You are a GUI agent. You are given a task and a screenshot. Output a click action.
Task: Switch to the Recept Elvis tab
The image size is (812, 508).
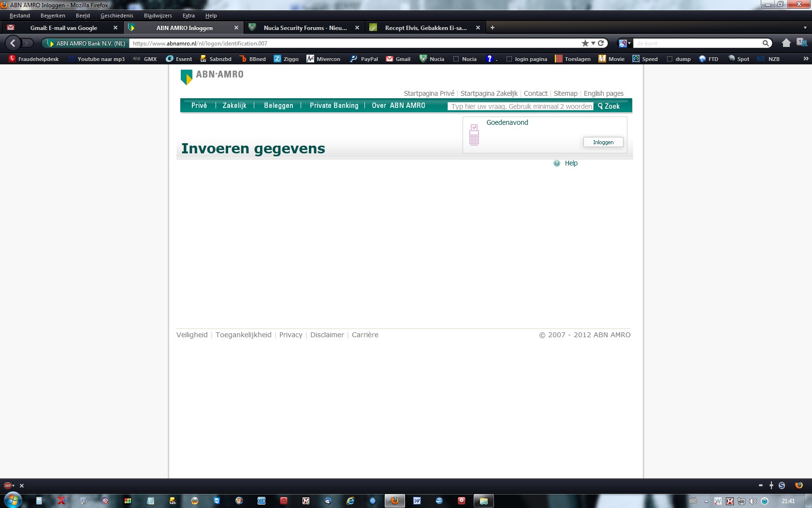click(x=425, y=28)
